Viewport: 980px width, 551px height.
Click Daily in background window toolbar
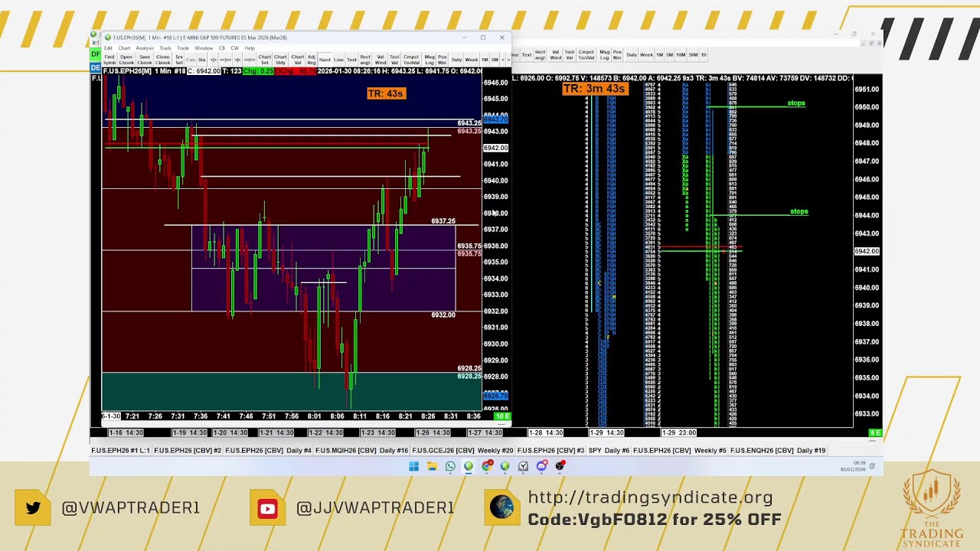pos(632,54)
